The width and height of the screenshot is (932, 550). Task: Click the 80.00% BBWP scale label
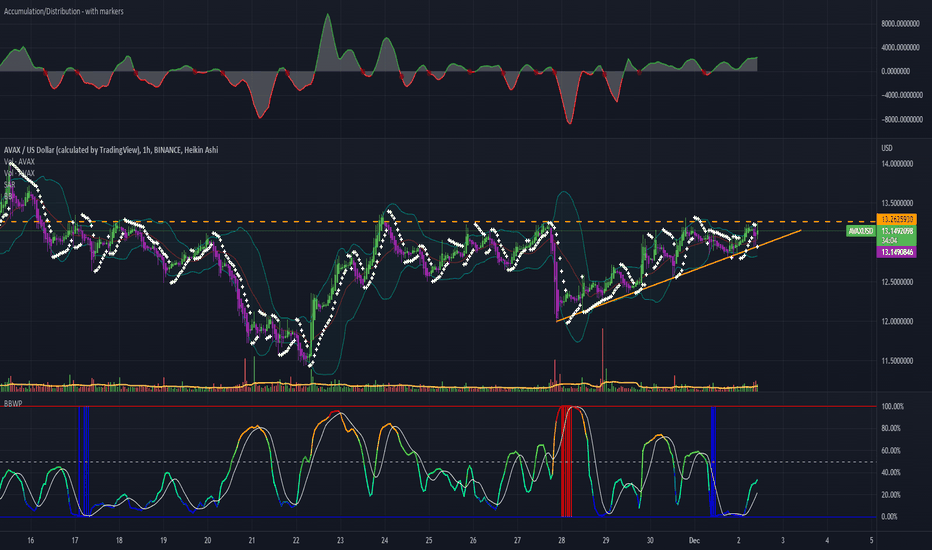[891, 428]
